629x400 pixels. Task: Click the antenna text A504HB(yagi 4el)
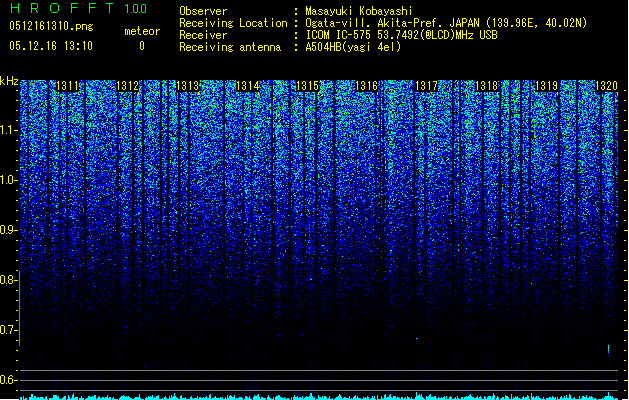click(x=353, y=47)
